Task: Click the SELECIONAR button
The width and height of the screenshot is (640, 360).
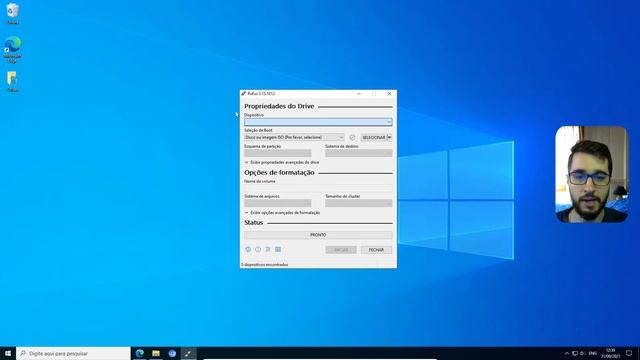Action: click(x=373, y=138)
